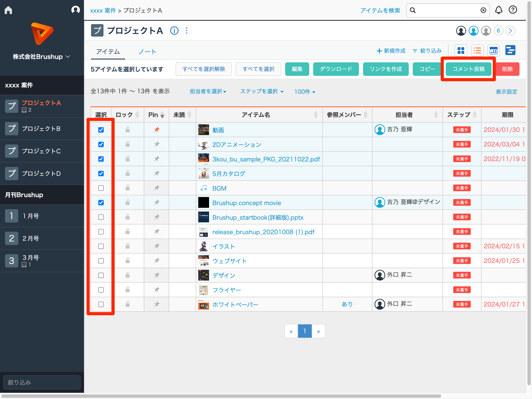Click the ダウンロード button

[x=336, y=69]
